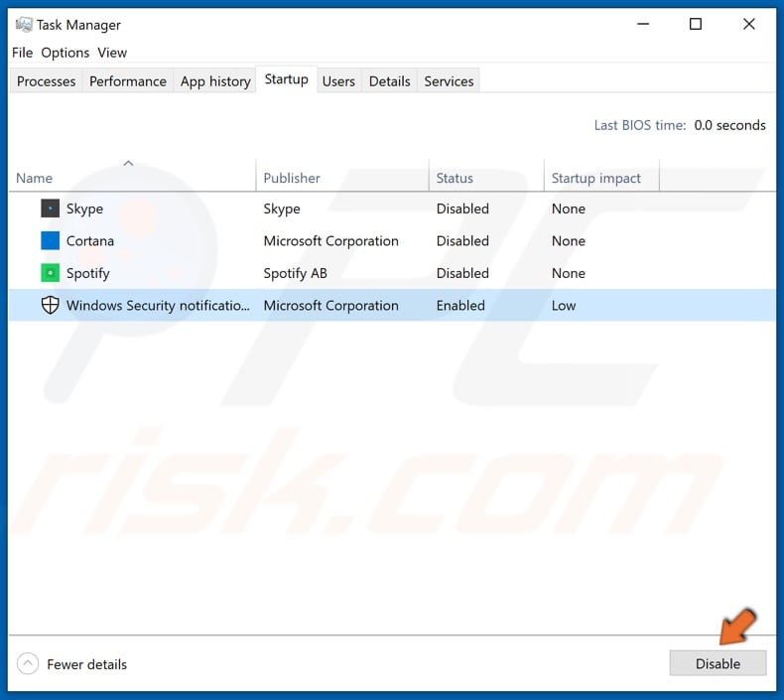Image resolution: width=784 pixels, height=700 pixels.
Task: Open the Options menu
Action: (65, 53)
